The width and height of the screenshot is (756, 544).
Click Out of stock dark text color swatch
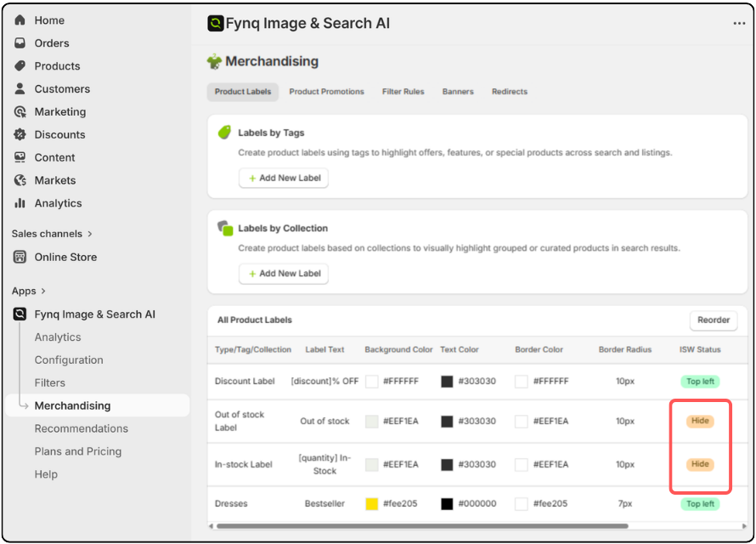[x=447, y=422]
